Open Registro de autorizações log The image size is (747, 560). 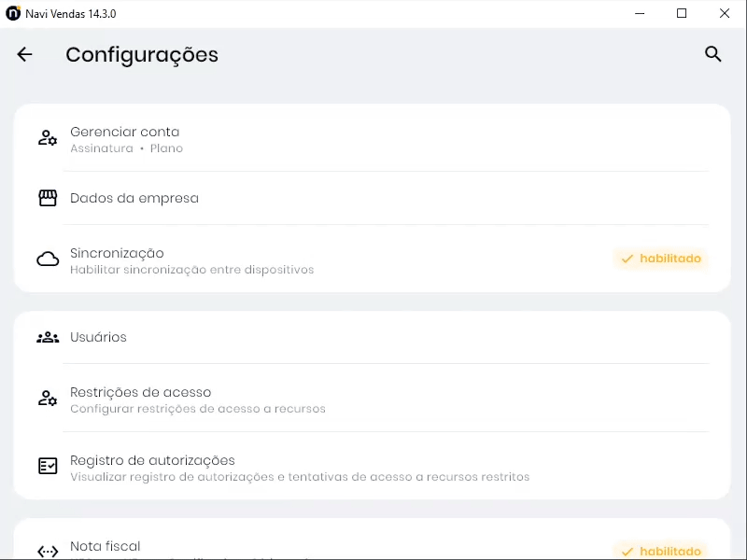click(x=152, y=460)
